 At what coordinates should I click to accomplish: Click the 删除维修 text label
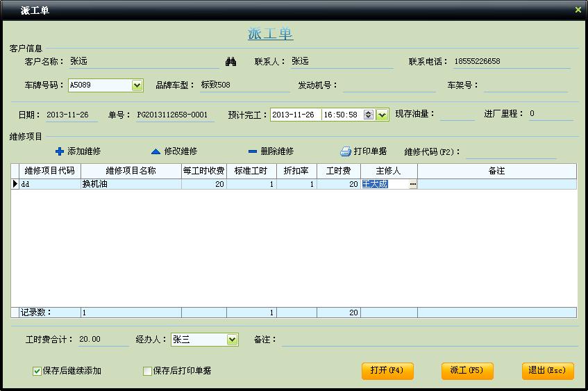pyautogui.click(x=277, y=151)
